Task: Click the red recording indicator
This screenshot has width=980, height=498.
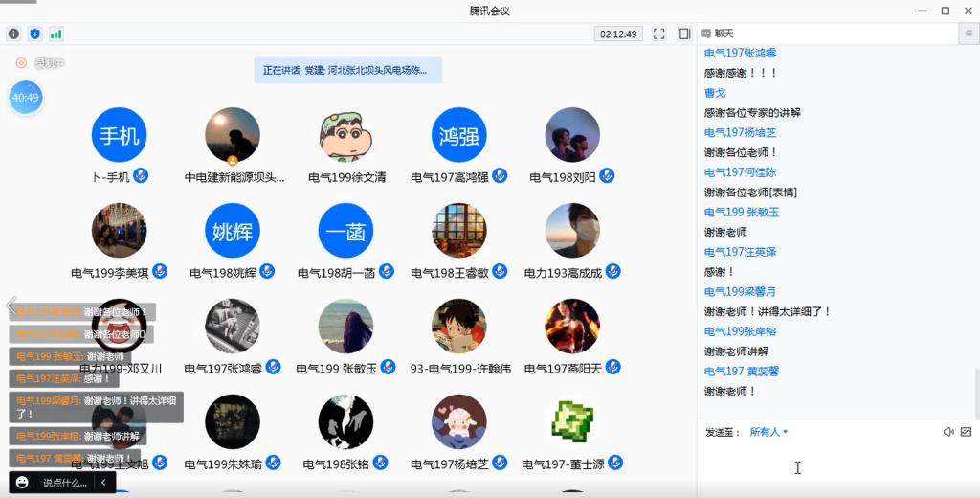Action: click(x=21, y=63)
